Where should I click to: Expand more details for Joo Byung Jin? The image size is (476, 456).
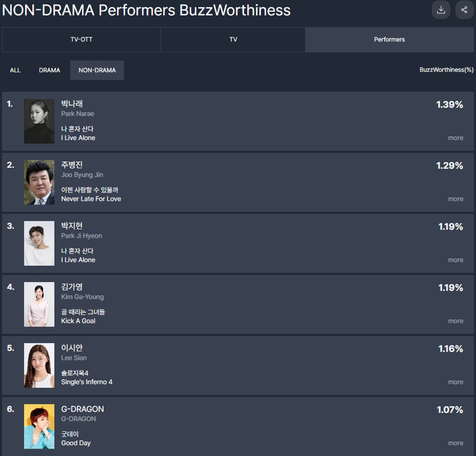click(x=456, y=199)
